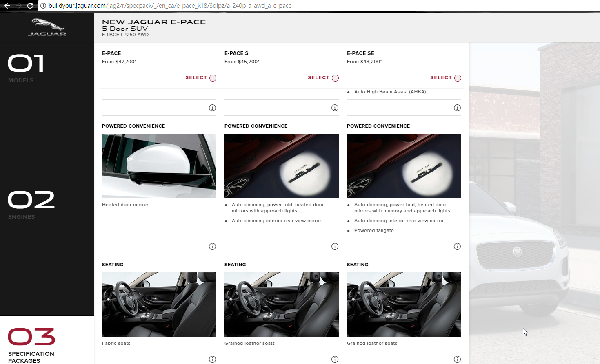Open info icon under E-PACE S mirror features
The image size is (600, 364).
coord(335,246)
